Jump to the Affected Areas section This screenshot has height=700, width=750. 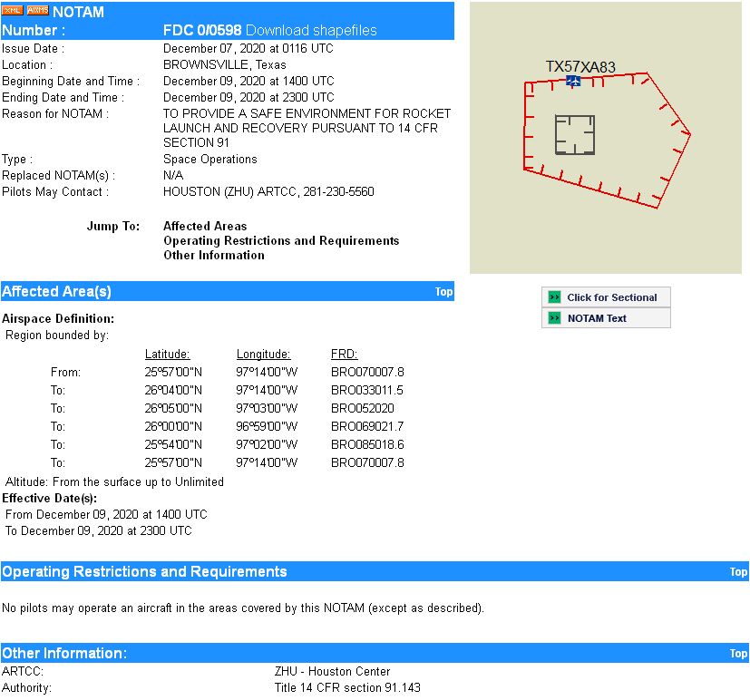pos(205,227)
